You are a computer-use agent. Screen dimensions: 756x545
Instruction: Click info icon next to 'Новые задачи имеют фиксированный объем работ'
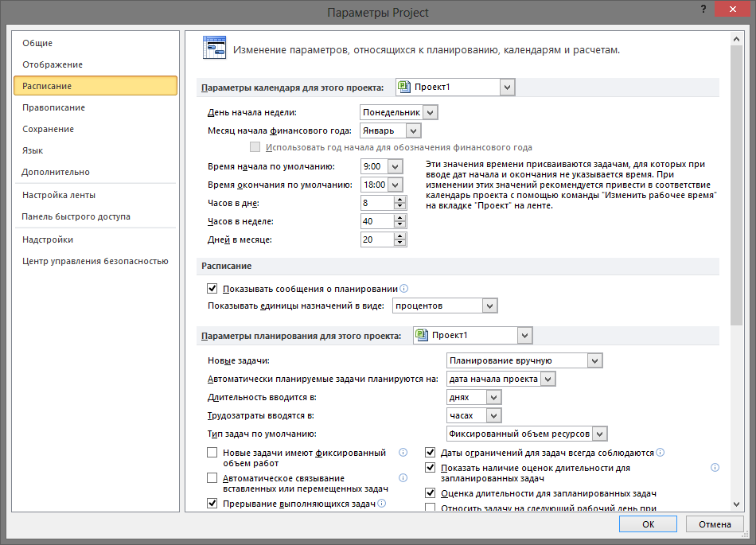pos(403,452)
